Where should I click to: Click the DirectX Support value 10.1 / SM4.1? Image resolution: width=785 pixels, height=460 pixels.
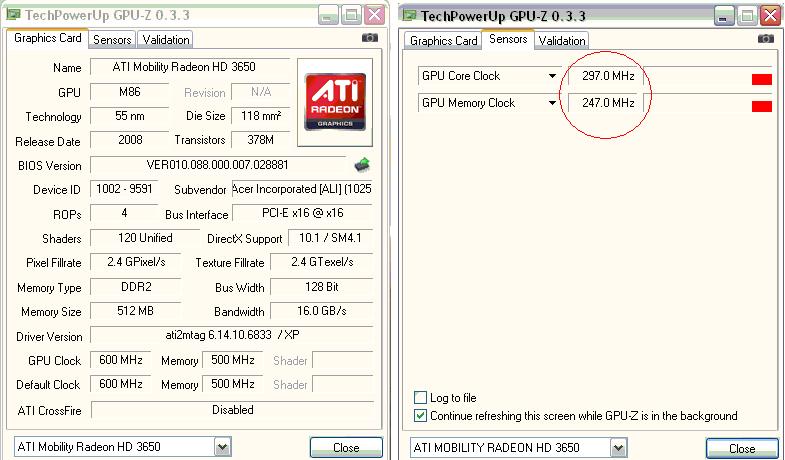[330, 238]
